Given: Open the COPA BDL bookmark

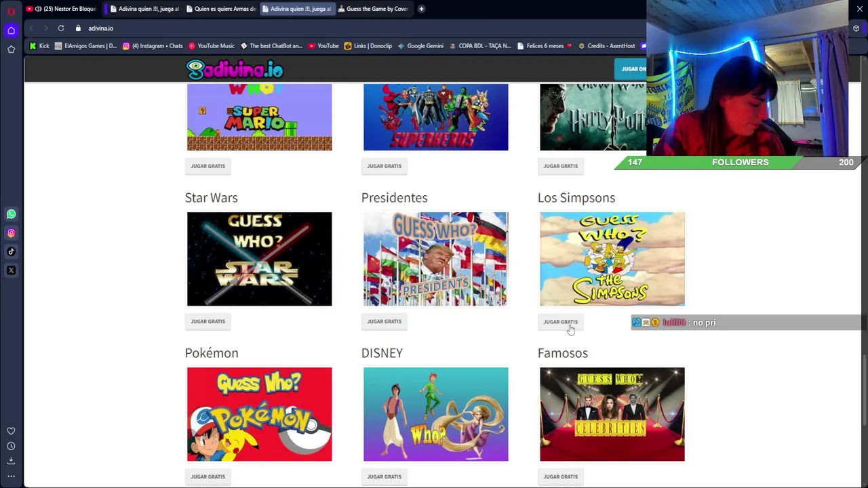Looking at the screenshot, I should (x=479, y=46).
